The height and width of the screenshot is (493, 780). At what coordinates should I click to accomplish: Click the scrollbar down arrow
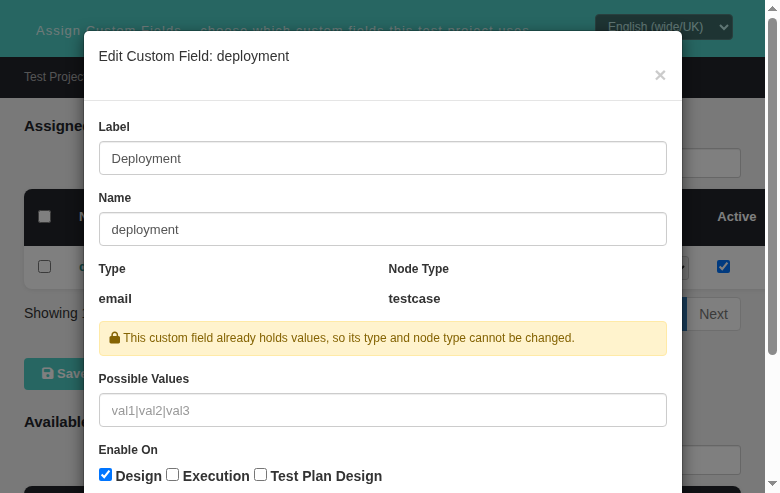772,484
